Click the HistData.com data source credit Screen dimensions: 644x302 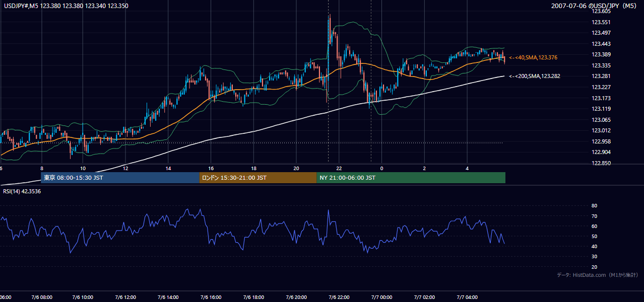(598, 275)
